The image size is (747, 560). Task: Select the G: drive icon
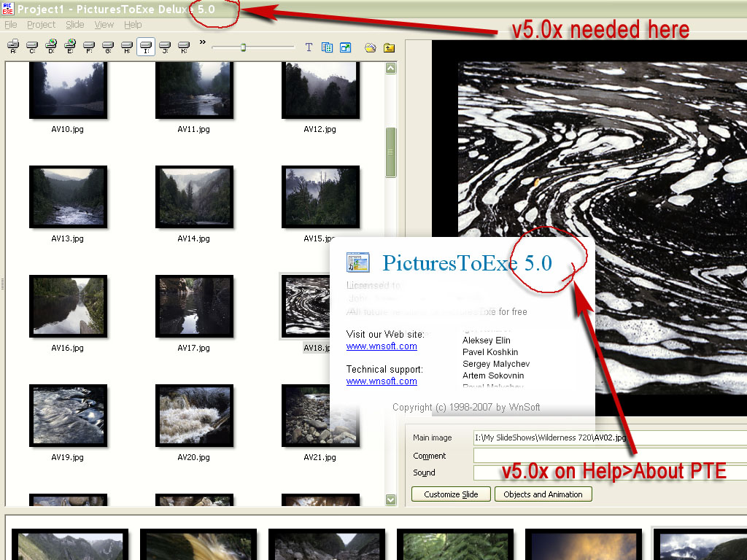[x=108, y=47]
